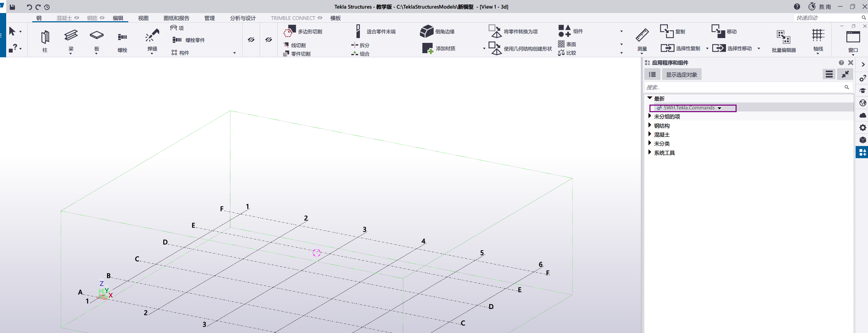Redo the last undone action
The width and height of the screenshot is (868, 333).
[38, 7]
